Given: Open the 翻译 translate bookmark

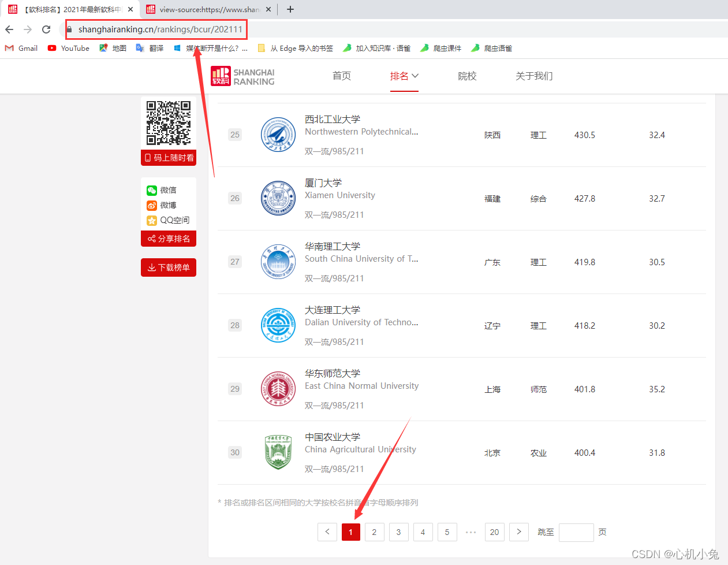Looking at the screenshot, I should pyautogui.click(x=150, y=49).
